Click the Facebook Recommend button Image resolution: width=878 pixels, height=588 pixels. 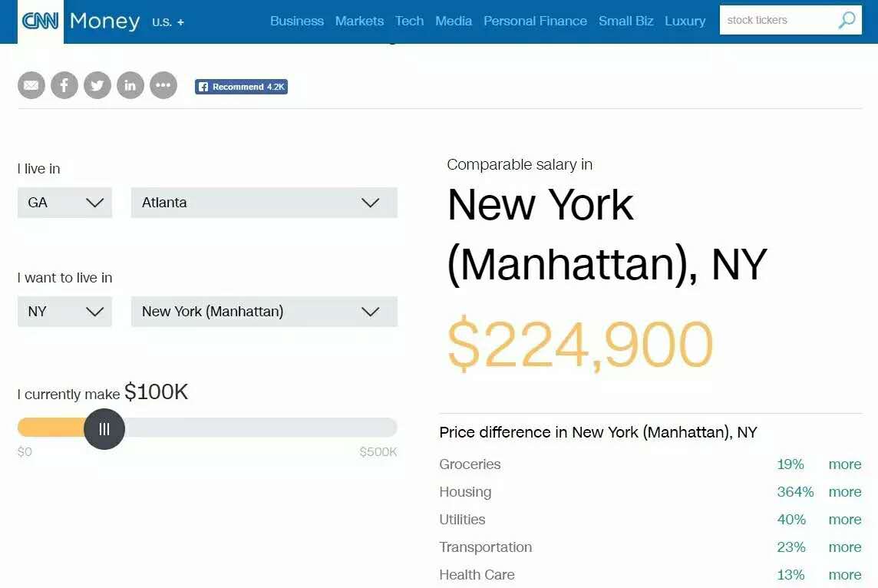tap(241, 87)
